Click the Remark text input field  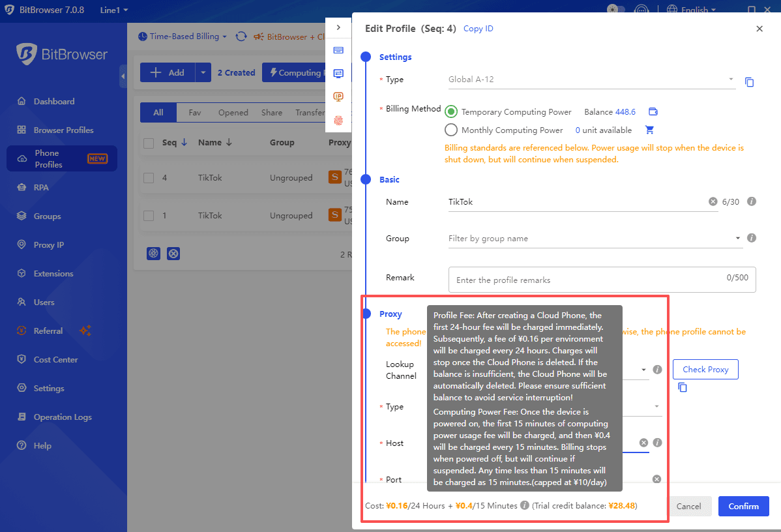[587, 280]
